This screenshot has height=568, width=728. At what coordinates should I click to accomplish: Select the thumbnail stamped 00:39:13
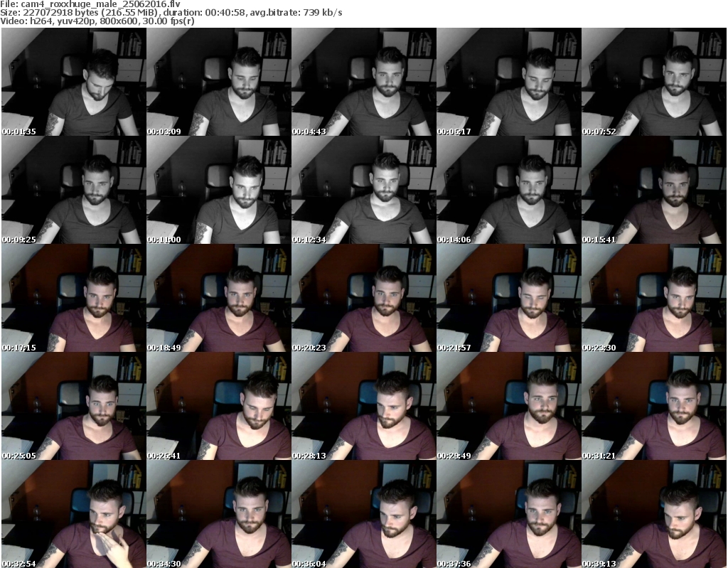[x=654, y=514]
